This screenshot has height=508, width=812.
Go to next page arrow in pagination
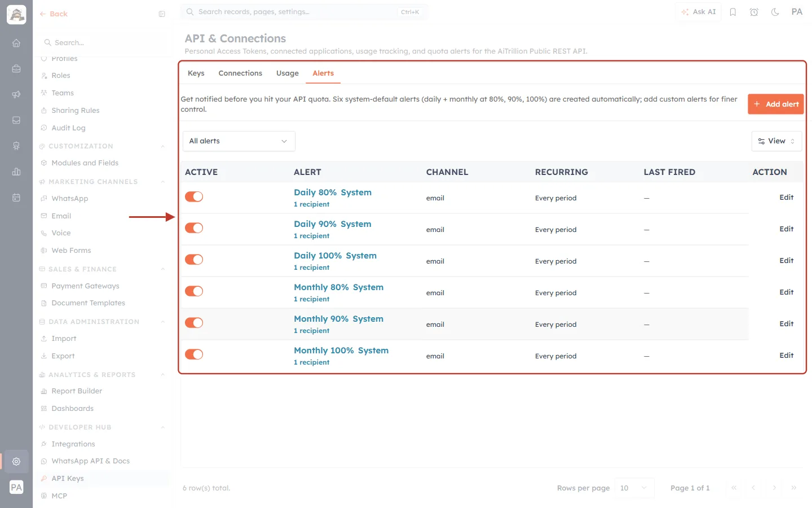(774, 488)
